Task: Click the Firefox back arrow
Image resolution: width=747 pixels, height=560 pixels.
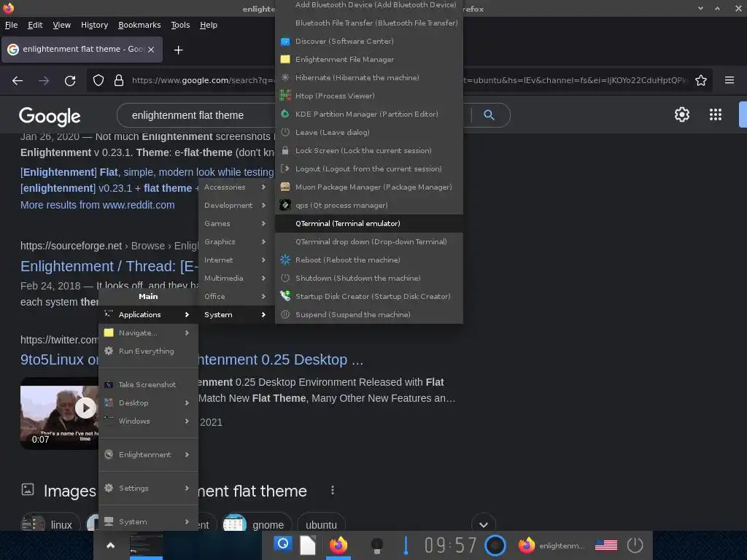Action: 18,80
